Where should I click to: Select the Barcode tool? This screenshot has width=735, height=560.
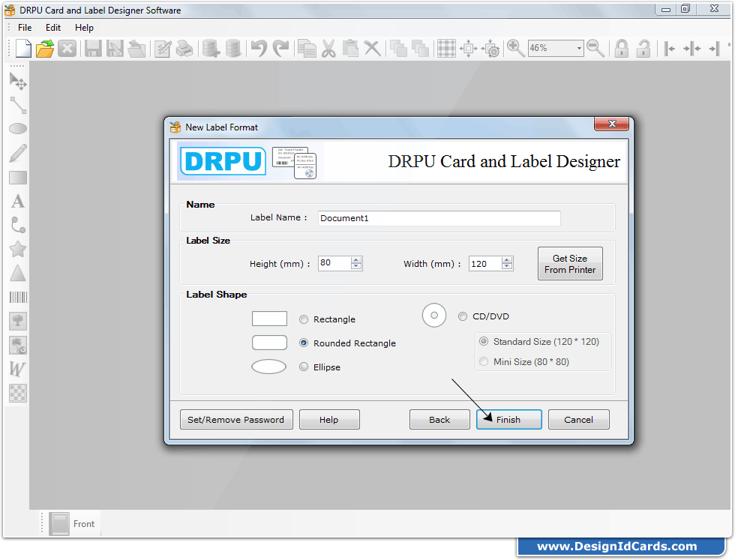pos(18,297)
